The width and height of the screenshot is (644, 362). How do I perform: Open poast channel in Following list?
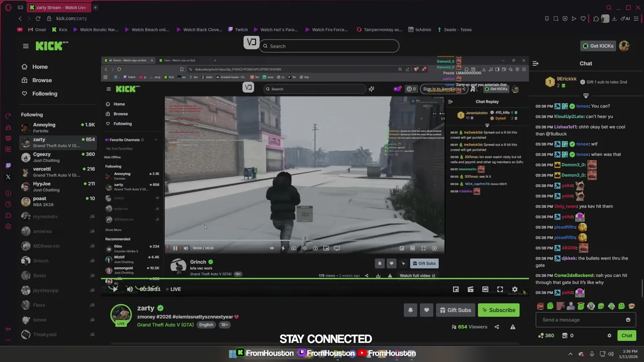click(58, 202)
